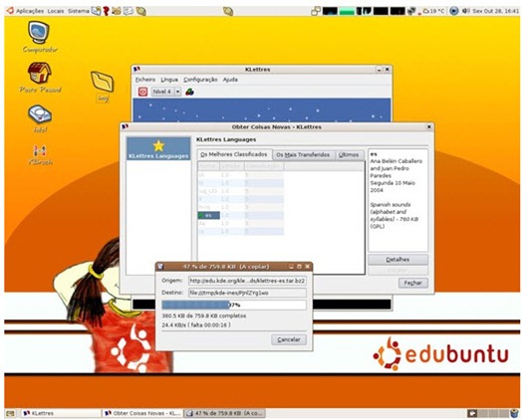Click the clock showing Sex Out 28, 16:41
This screenshot has width=522, height=420.
click(x=496, y=11)
